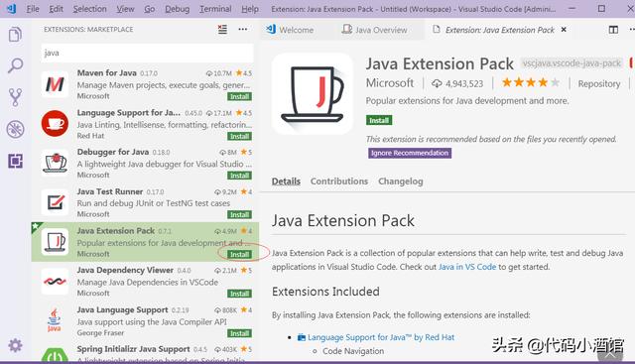Open extensions panel More Actions ellipsis

pyautogui.click(x=242, y=29)
